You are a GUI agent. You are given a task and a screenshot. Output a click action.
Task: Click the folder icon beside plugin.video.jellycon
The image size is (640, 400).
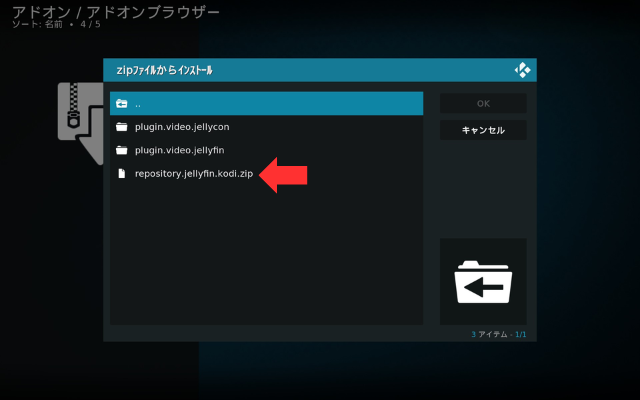click(122, 127)
